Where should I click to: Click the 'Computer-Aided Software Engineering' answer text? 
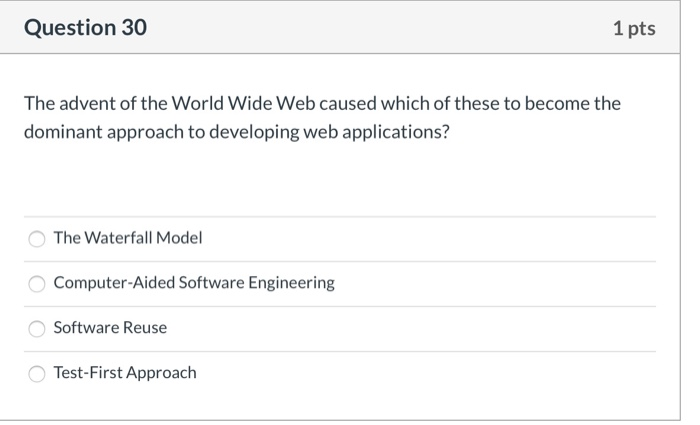point(194,283)
